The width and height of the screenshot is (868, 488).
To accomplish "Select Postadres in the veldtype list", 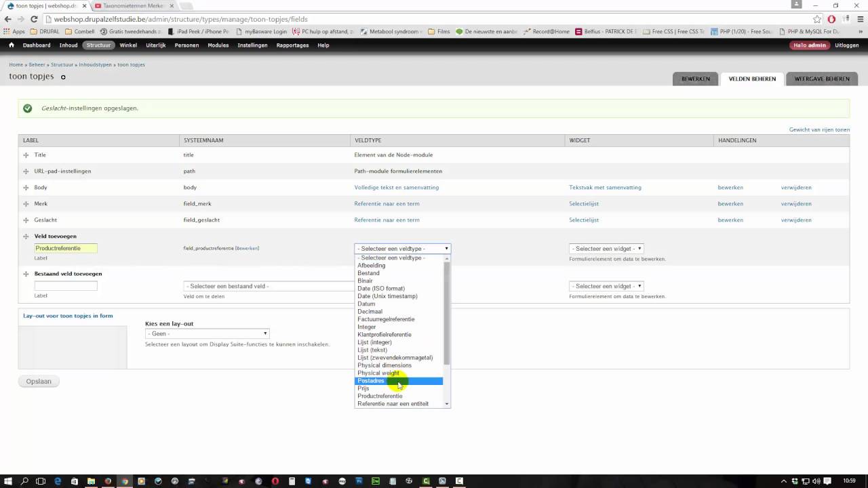I will click(x=399, y=381).
